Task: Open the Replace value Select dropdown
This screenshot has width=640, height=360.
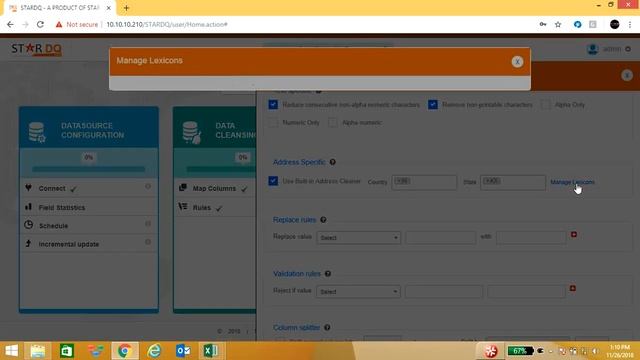Action: pyautogui.click(x=358, y=238)
